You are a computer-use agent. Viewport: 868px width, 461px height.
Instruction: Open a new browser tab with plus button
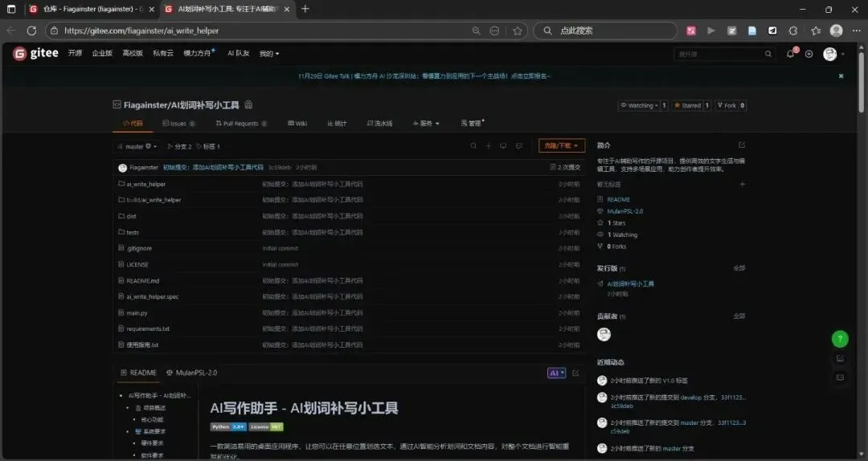[x=305, y=9]
